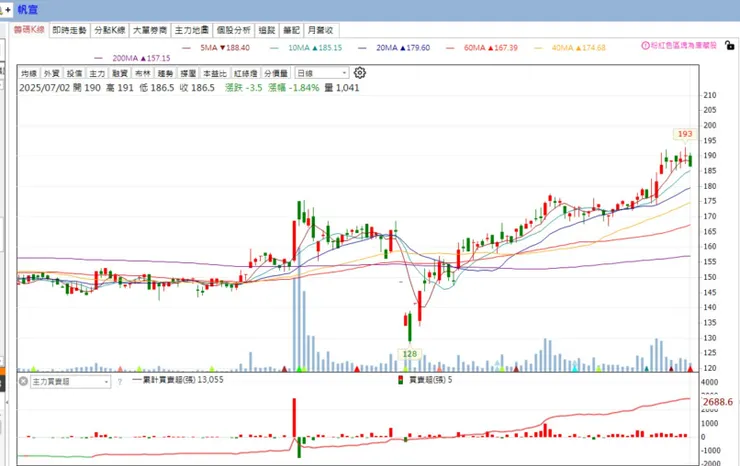
Task: Click the plus icon beside 帆宣
Action: coord(8,9)
